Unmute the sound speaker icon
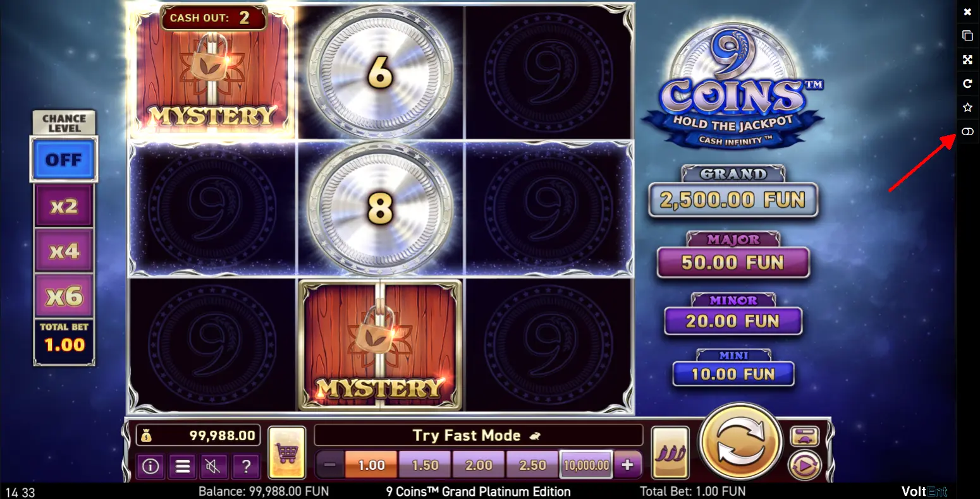Viewport: 980px width, 499px height. point(214,466)
